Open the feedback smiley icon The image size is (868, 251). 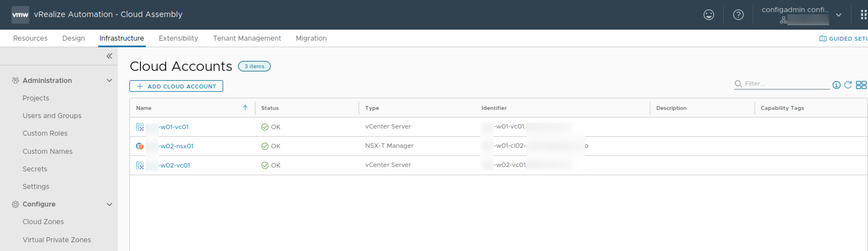pyautogui.click(x=709, y=15)
